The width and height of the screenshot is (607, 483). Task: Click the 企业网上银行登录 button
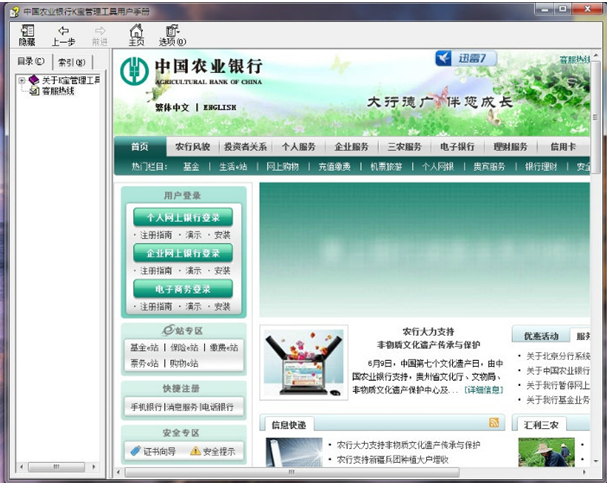click(x=182, y=252)
